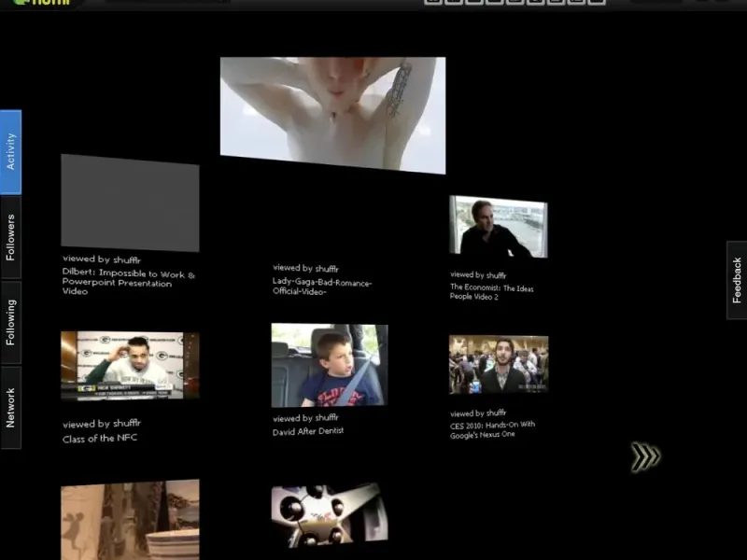The height and width of the screenshot is (560, 747).
Task: Click the Lady-Gaga-Bad-Romance-Official-Video- title
Action: (322, 287)
